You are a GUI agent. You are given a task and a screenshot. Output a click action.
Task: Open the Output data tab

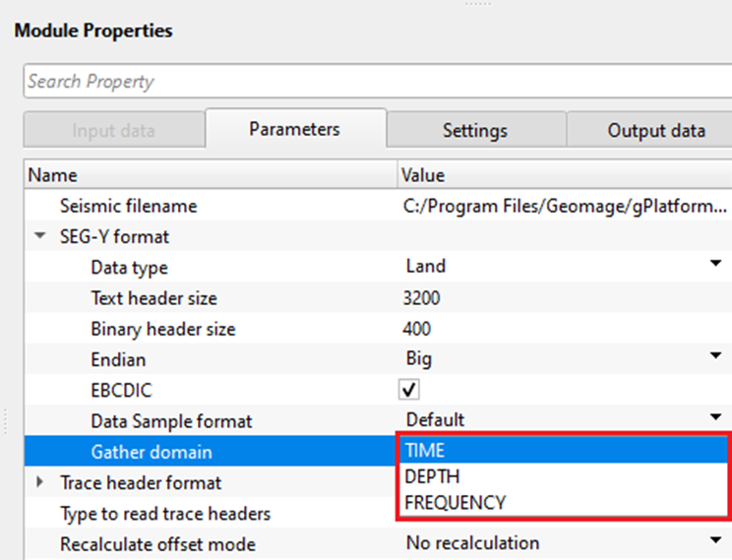click(x=655, y=130)
